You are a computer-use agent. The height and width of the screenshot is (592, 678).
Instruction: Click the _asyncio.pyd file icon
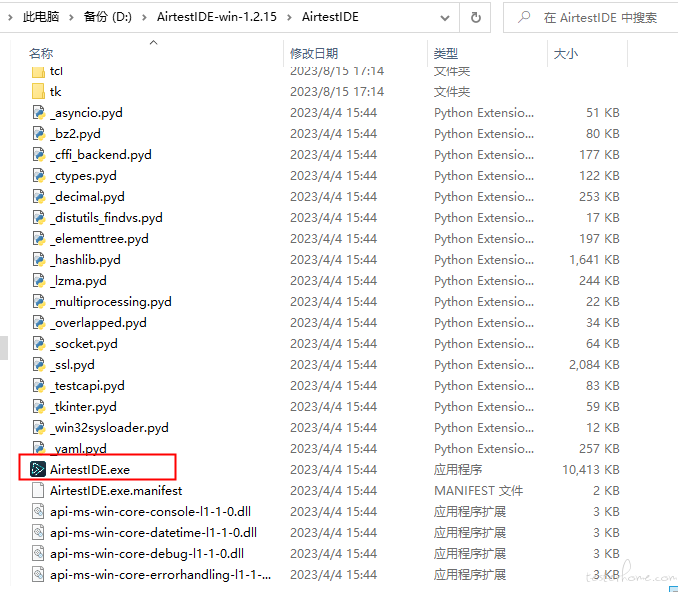[38, 112]
